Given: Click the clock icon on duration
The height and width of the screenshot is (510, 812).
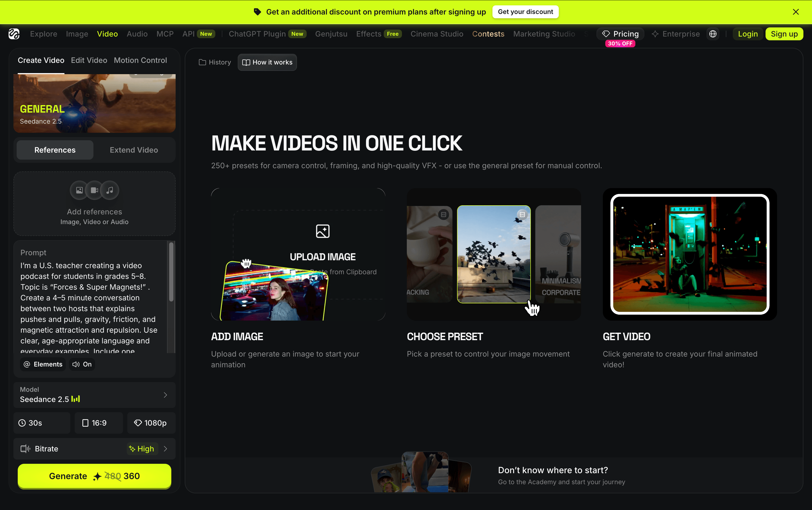Looking at the screenshot, I should click(22, 423).
